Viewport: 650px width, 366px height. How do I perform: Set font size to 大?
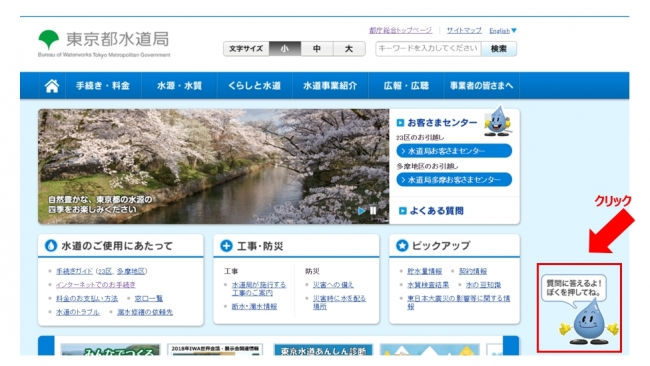pyautogui.click(x=349, y=48)
